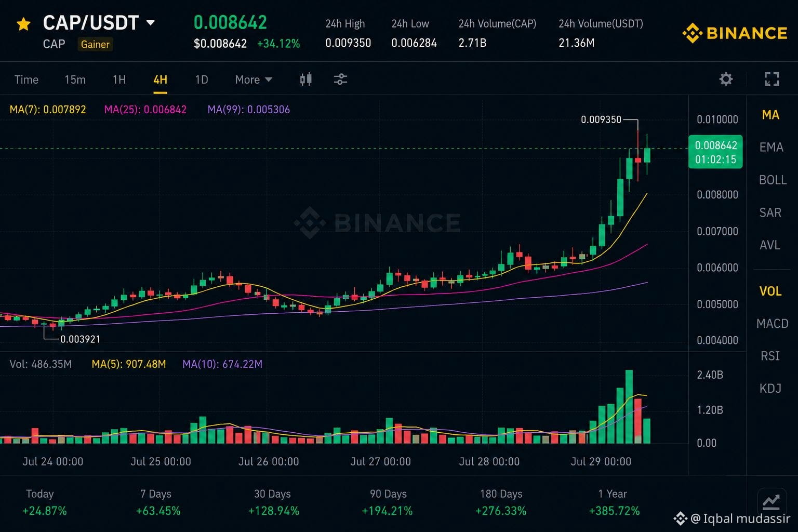Click the MA(7): 0.007892 legend

tap(48, 110)
